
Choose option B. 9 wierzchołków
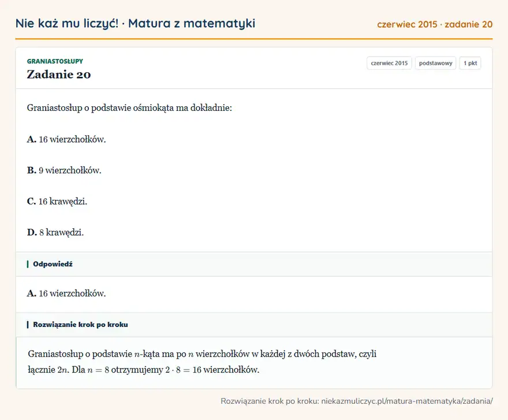point(64,170)
